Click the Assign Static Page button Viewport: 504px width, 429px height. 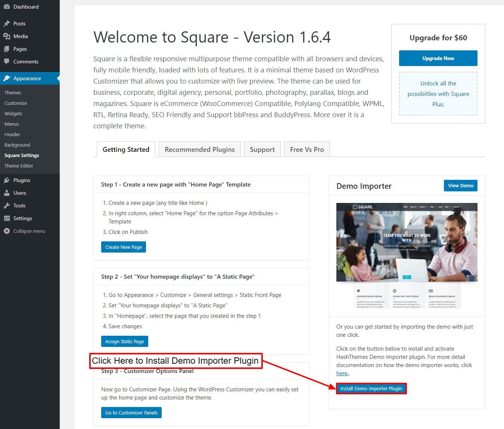[x=125, y=341]
